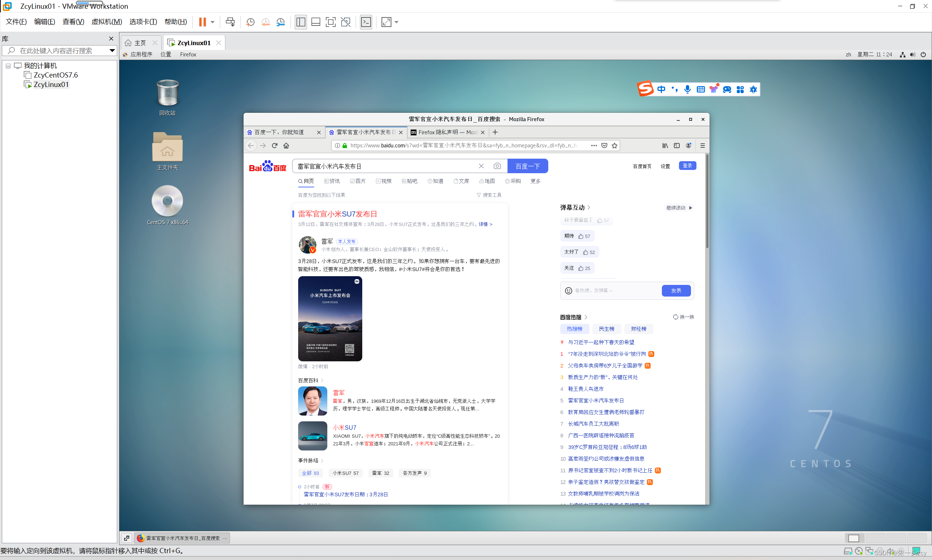Viewport: 932px width, 560px height.
Task: Enter console view mode in VMware toolbar
Action: tap(366, 22)
